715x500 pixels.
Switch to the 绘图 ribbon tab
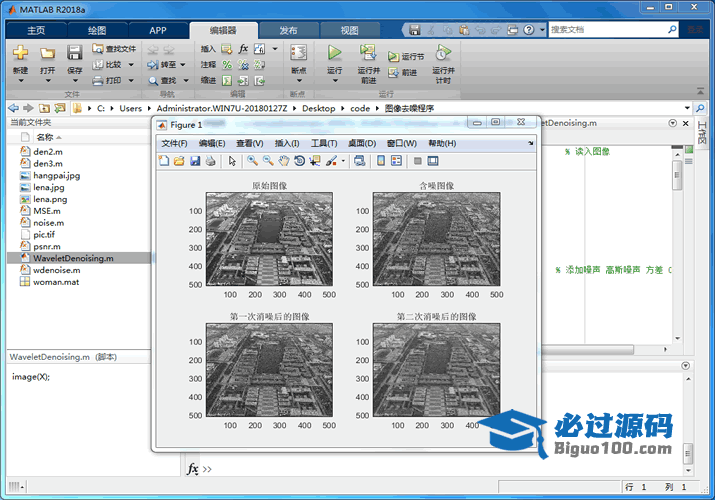[97, 30]
